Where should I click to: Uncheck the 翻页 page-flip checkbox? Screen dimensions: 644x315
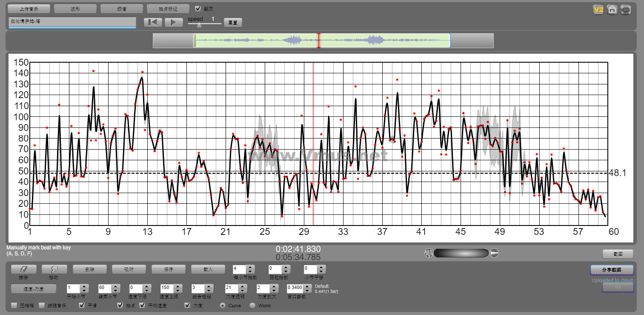[198, 9]
